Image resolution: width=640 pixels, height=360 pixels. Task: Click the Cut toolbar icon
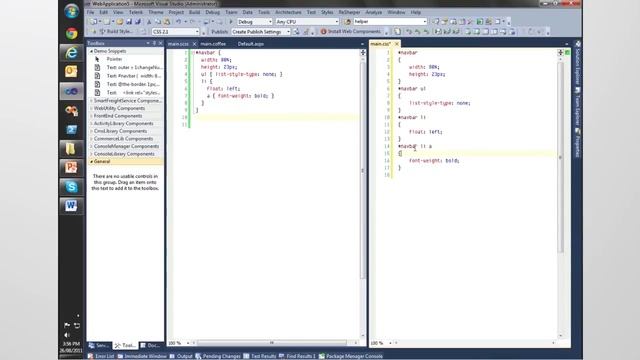tap(149, 22)
